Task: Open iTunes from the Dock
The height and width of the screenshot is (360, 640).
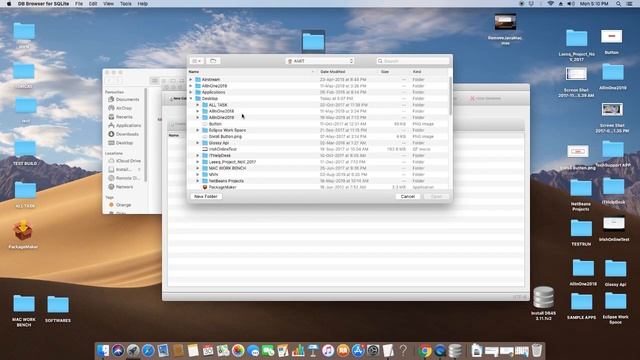Action: click(x=328, y=350)
